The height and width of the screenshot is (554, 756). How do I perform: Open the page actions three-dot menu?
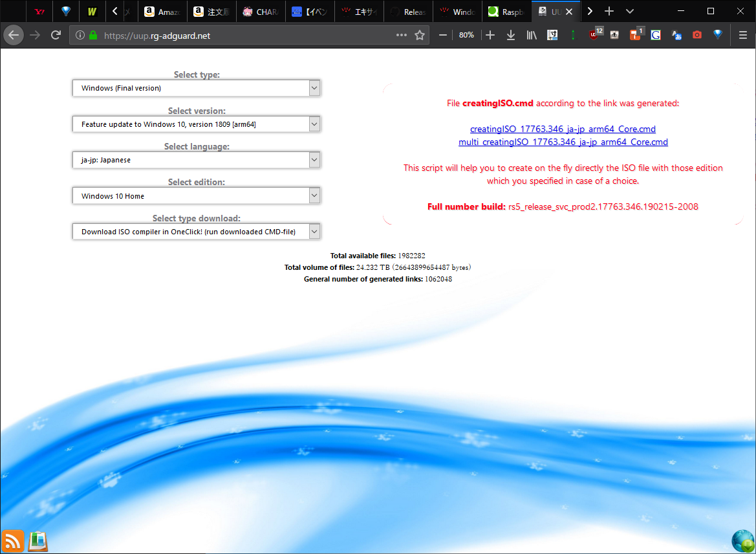(x=401, y=35)
